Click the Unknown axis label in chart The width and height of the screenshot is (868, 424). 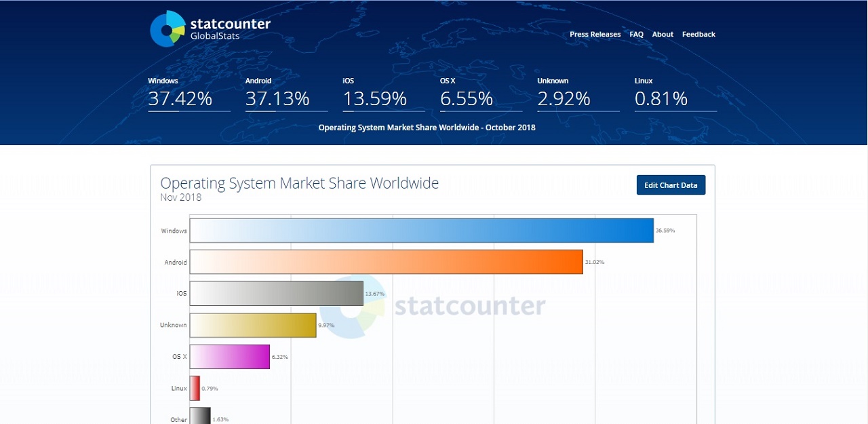click(x=174, y=325)
